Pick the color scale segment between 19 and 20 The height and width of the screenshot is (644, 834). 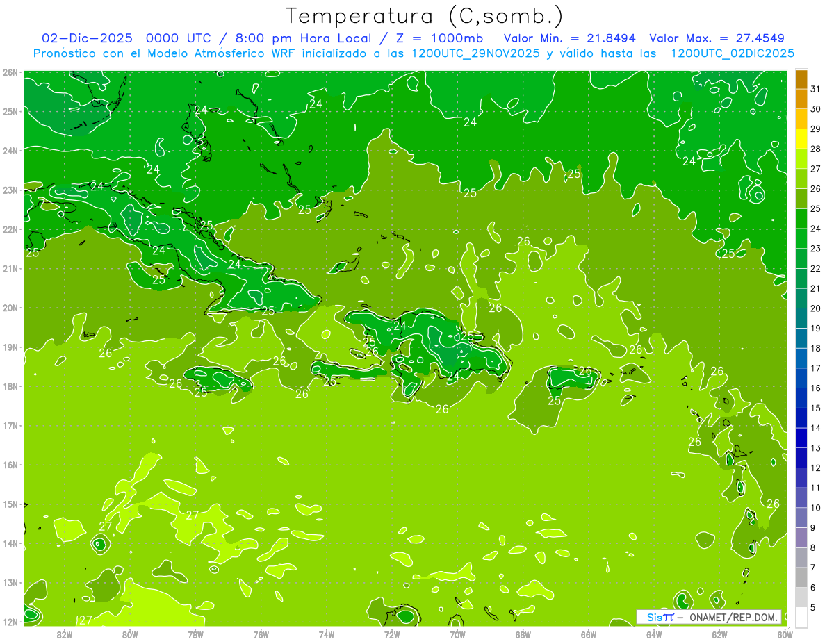[801, 318]
